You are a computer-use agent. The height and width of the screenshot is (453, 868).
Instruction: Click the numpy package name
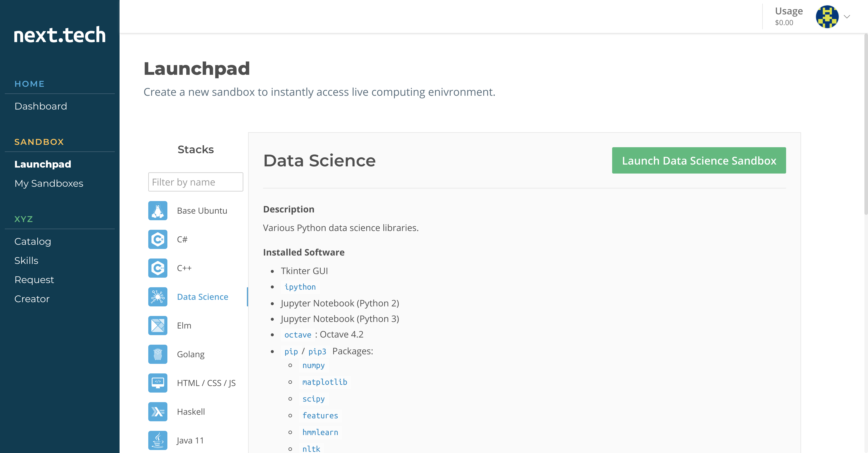[313, 366]
